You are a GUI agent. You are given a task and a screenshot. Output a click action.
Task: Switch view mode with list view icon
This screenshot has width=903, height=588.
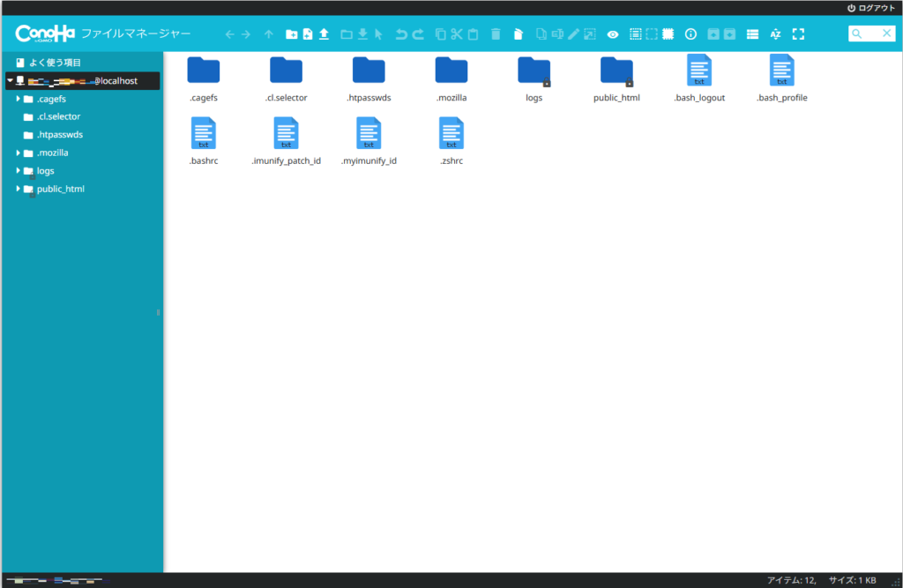(752, 34)
